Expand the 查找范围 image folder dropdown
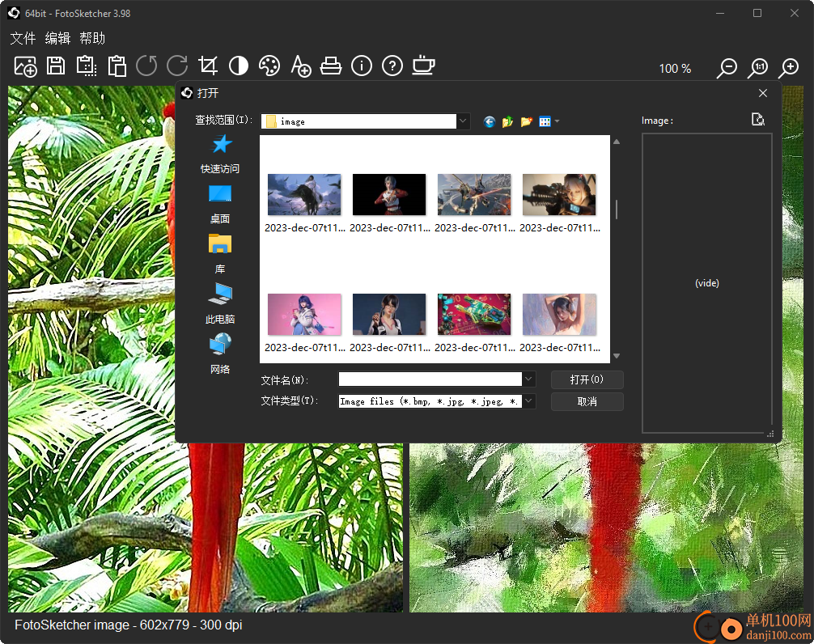Image resolution: width=814 pixels, height=644 pixels. [463, 121]
